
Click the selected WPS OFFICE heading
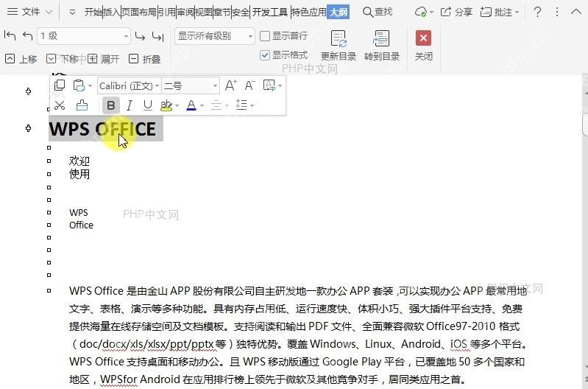[x=102, y=129]
